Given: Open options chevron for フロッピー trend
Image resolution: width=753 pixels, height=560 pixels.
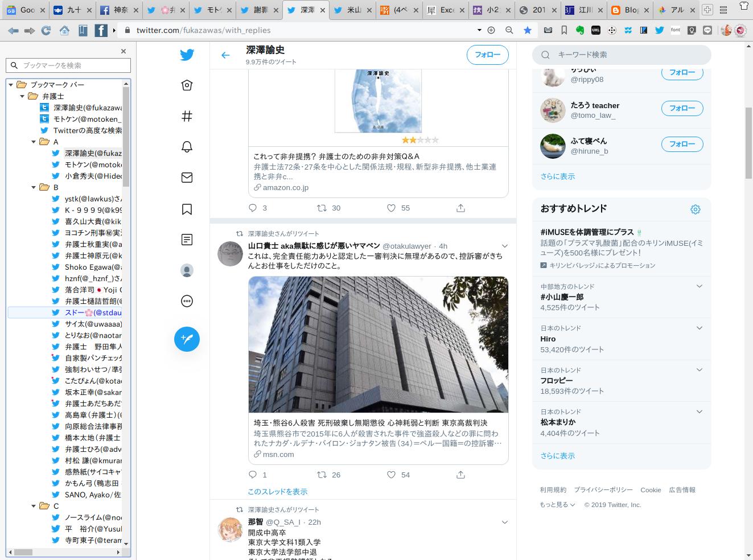Looking at the screenshot, I should click(x=699, y=370).
